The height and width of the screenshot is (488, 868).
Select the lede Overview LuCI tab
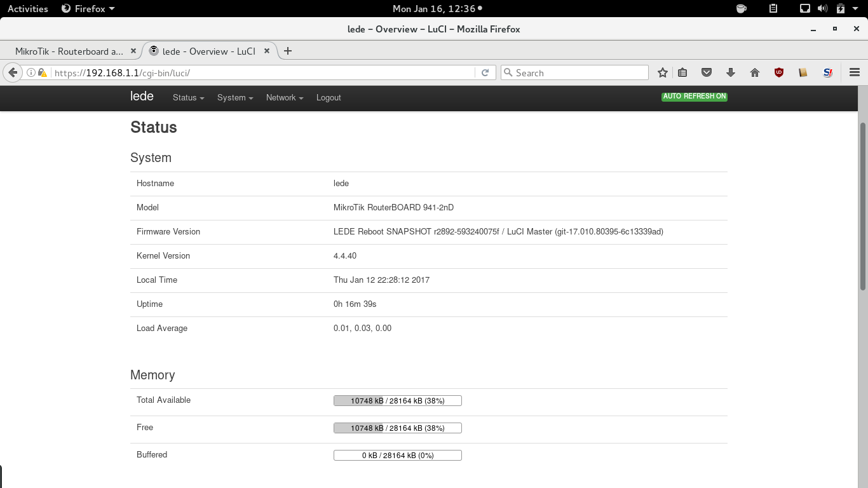click(x=210, y=51)
